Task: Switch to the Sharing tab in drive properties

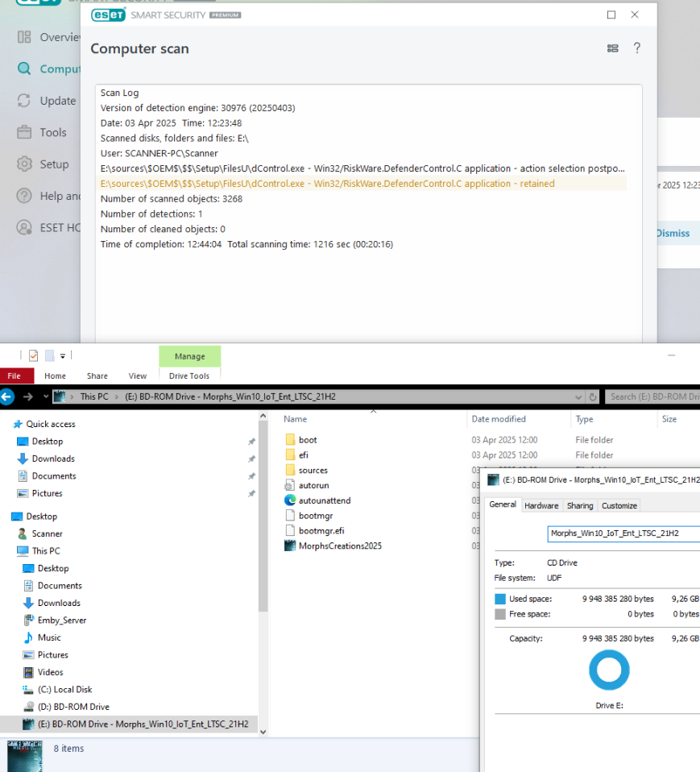Action: point(580,505)
